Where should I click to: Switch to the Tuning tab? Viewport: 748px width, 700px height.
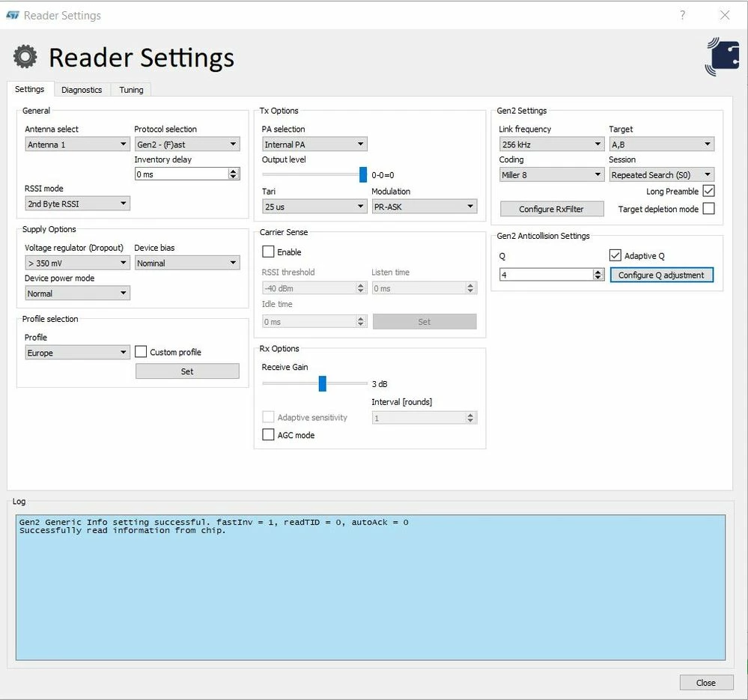(131, 90)
